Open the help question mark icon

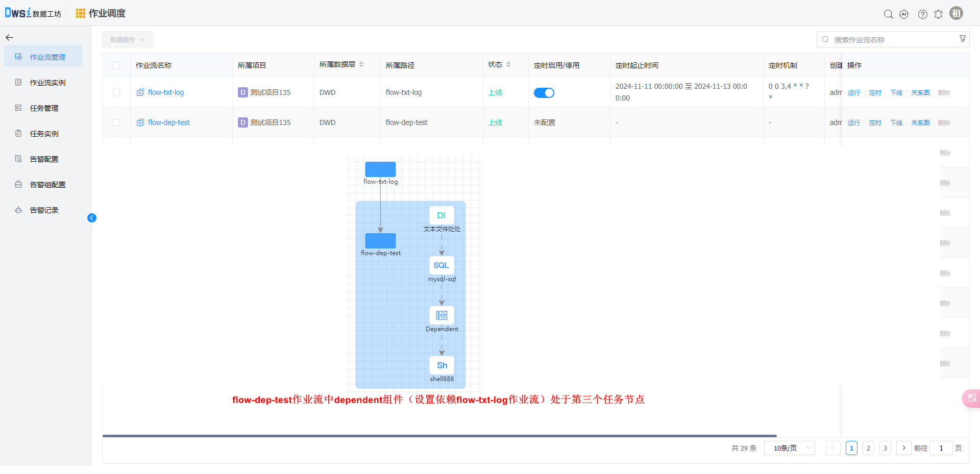click(x=922, y=14)
